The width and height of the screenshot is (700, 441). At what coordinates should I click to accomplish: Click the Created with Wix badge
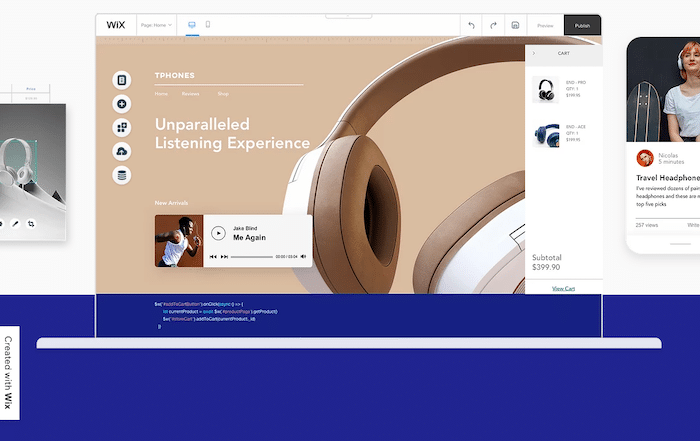pyautogui.click(x=9, y=373)
